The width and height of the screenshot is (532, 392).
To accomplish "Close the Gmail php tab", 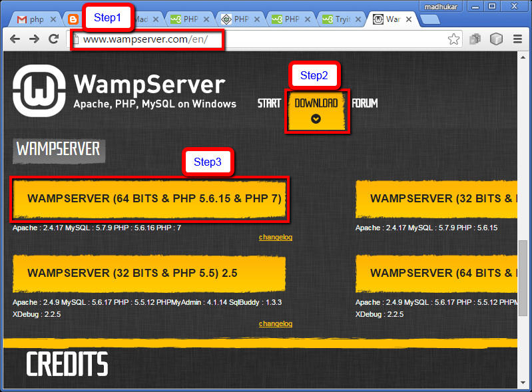I will coord(53,19).
